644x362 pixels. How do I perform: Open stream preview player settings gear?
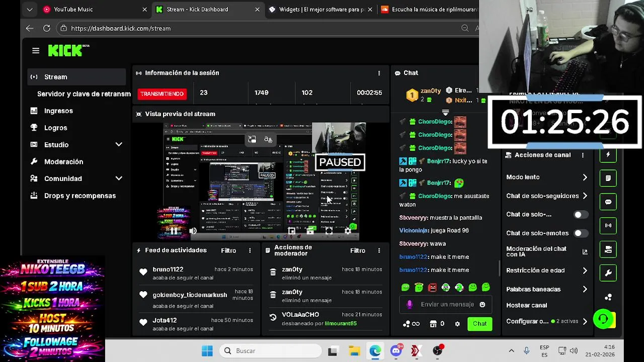point(348,231)
